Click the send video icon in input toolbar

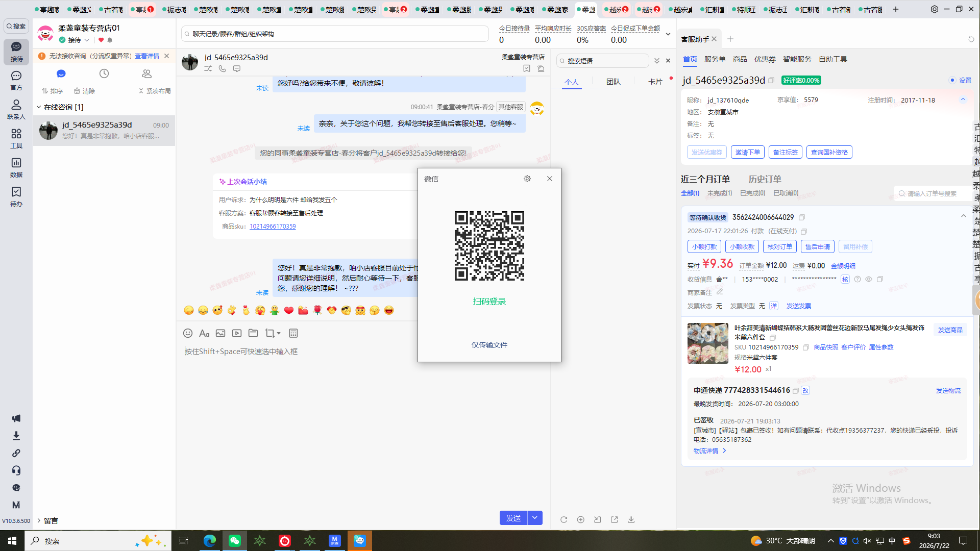click(x=237, y=333)
